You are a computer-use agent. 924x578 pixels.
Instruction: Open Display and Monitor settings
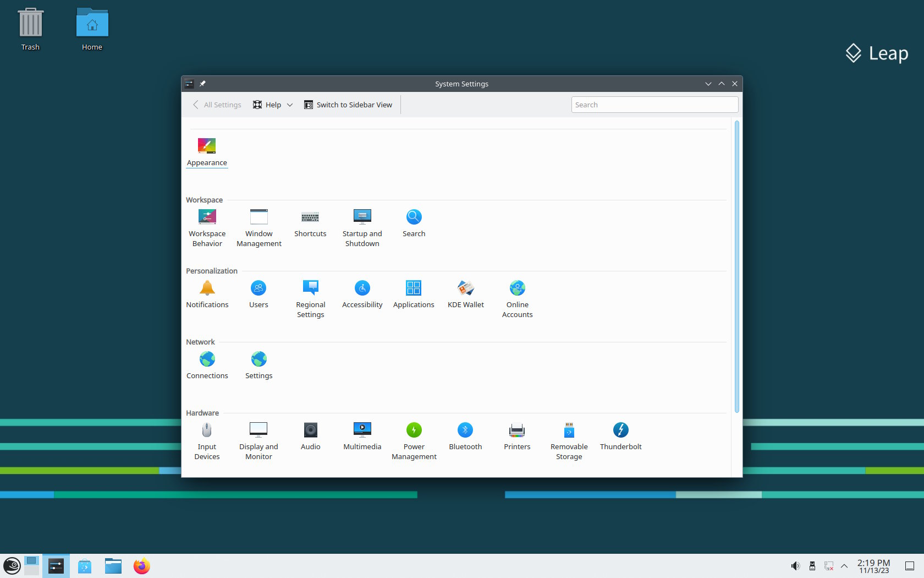pos(258,441)
